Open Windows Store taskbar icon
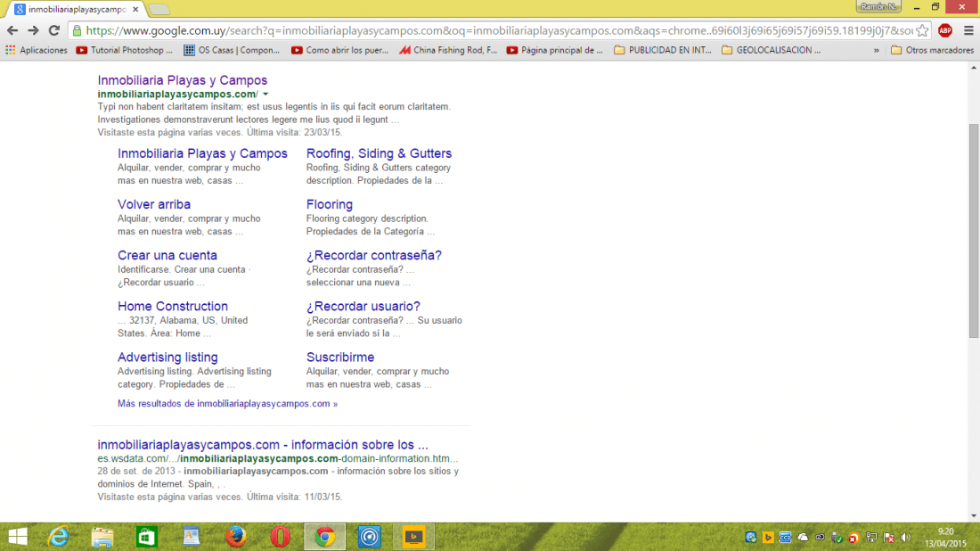The height and width of the screenshot is (551, 980). [x=147, y=538]
